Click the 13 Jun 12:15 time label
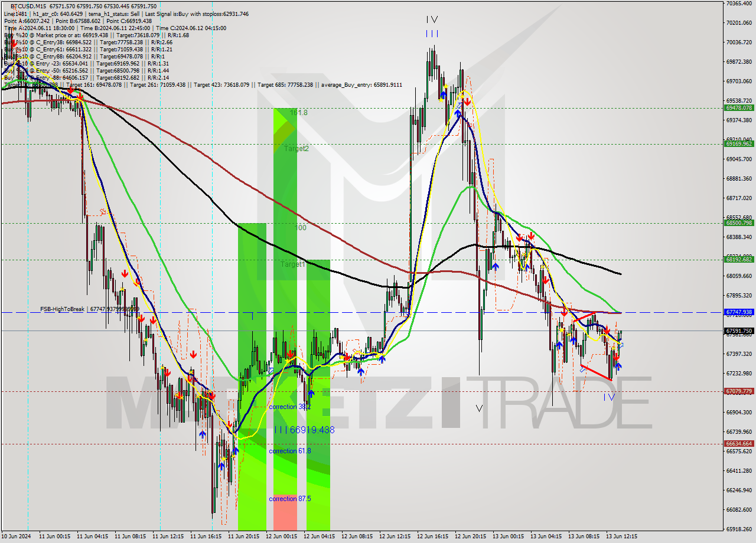756x543 pixels. pyautogui.click(x=621, y=537)
